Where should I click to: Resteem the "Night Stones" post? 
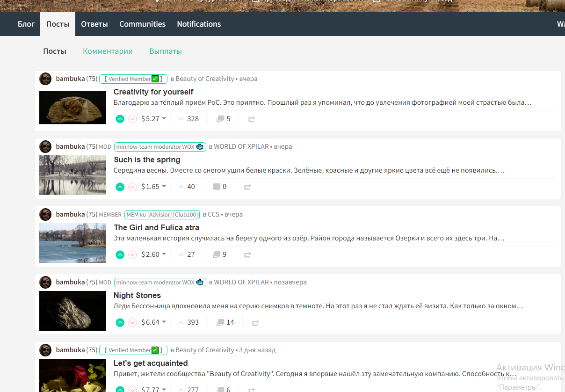(x=255, y=323)
